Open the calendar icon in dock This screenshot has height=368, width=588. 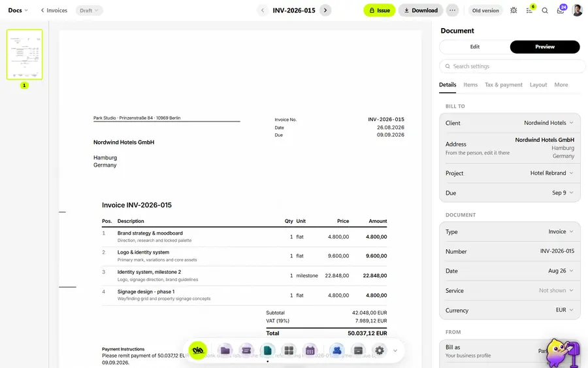(310, 350)
